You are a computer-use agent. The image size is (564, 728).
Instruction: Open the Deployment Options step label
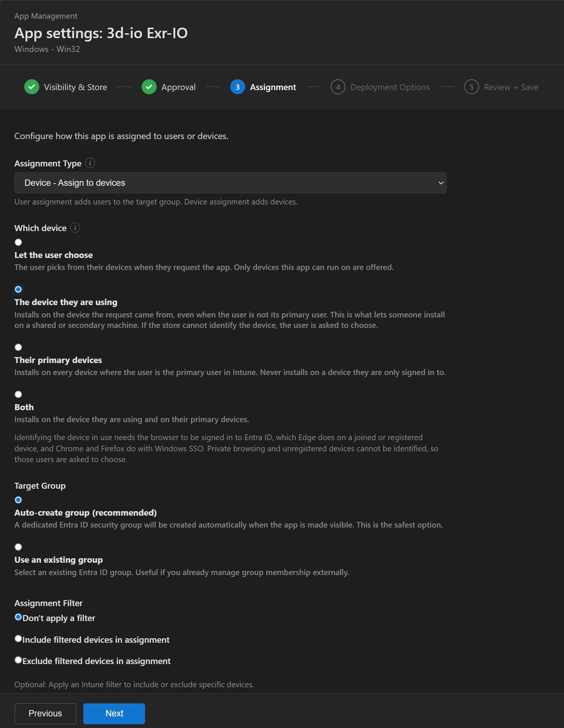coord(390,87)
